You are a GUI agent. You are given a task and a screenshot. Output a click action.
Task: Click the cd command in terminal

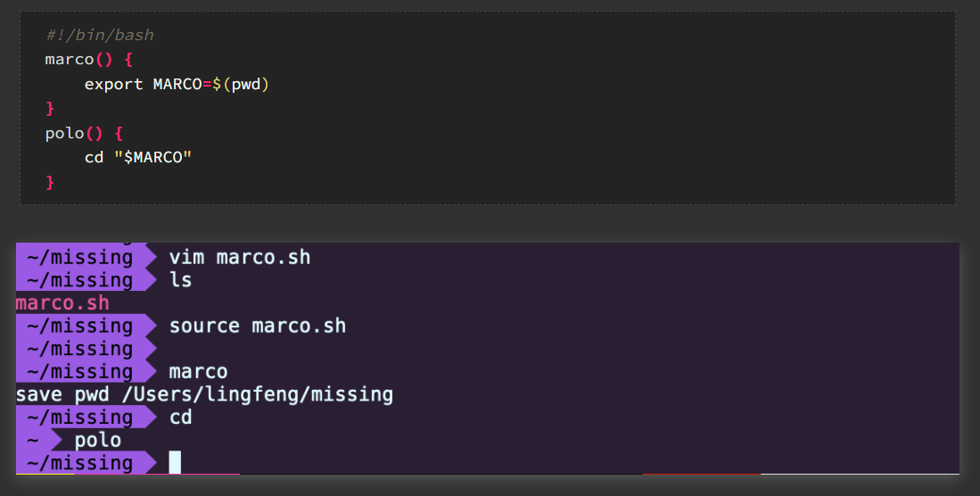(180, 417)
